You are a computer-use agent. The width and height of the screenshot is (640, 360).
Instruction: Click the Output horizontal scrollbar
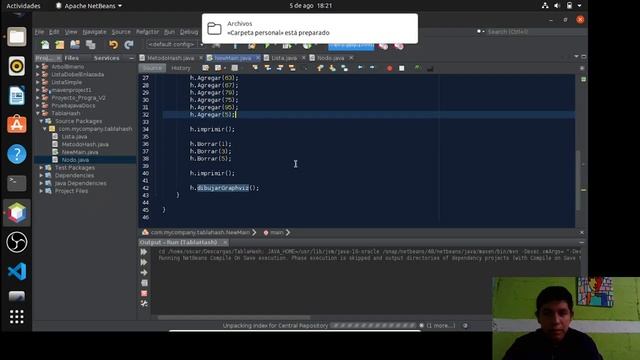pyautogui.click(x=234, y=317)
